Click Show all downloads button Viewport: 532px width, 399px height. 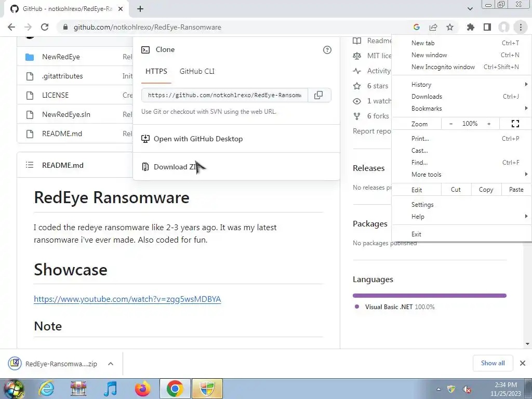click(x=493, y=363)
